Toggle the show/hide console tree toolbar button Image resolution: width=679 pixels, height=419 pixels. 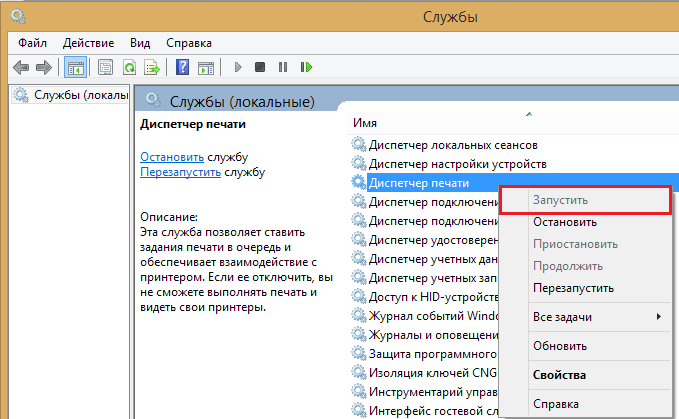point(73,68)
